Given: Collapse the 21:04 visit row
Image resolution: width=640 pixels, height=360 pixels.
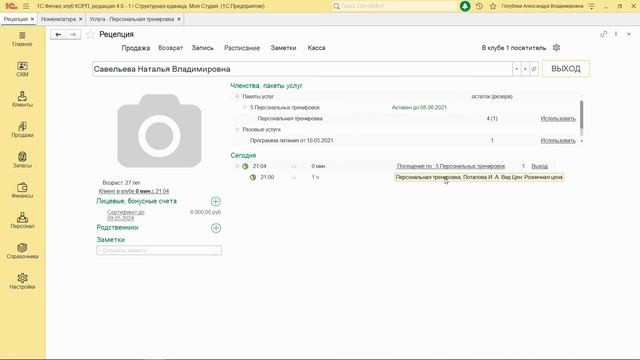Looking at the screenshot, I should click(237, 166).
